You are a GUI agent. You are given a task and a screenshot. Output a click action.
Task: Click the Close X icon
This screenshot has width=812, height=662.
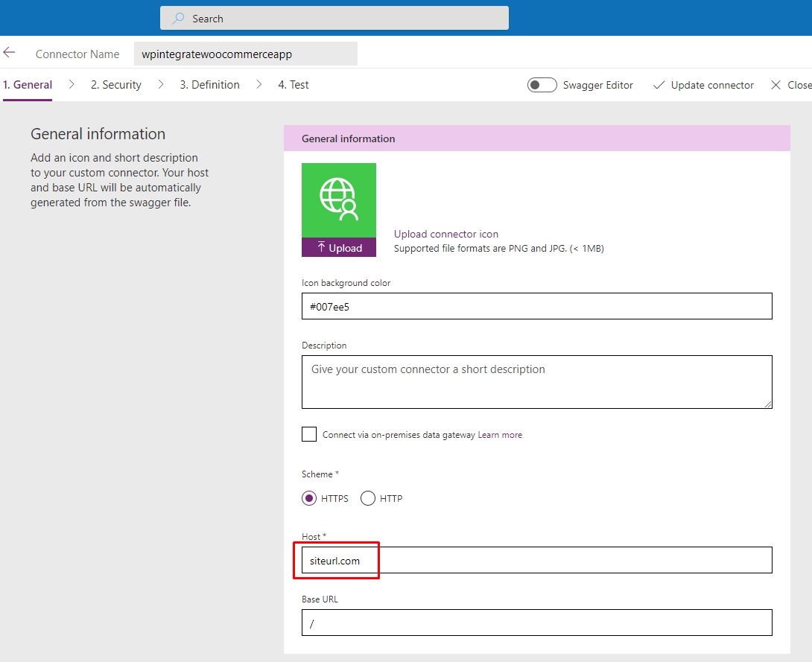[x=775, y=85]
